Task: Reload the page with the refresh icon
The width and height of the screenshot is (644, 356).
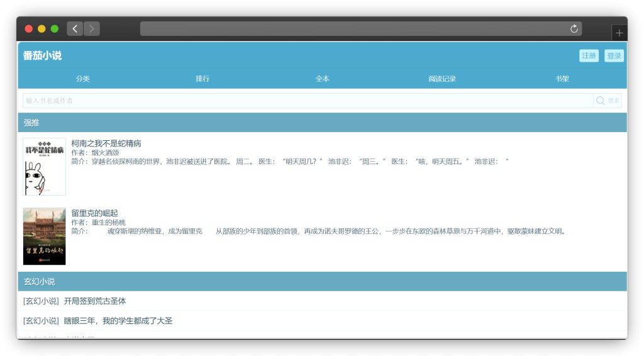Action: coord(574,28)
